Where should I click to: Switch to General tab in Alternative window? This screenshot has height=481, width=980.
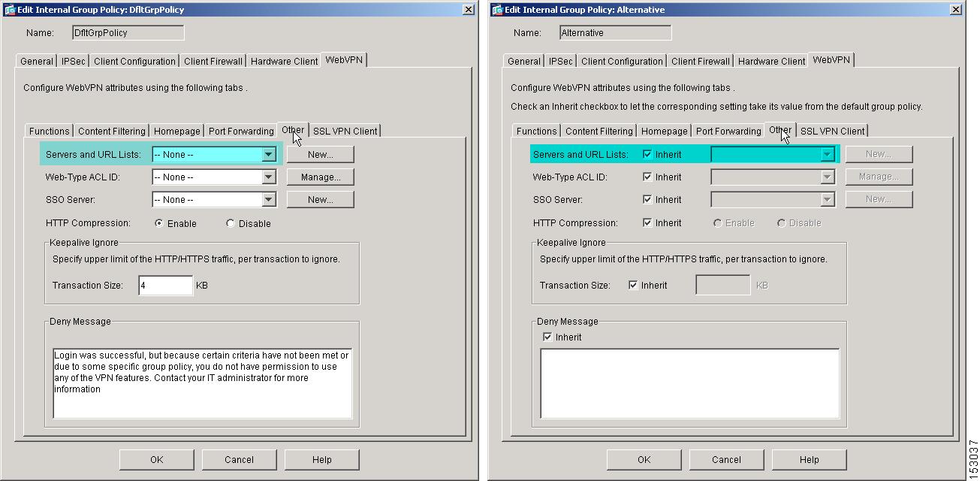point(523,61)
